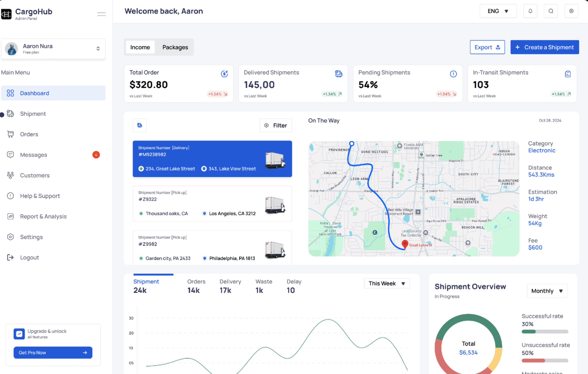Click the Get Pro Now button

coord(53,353)
